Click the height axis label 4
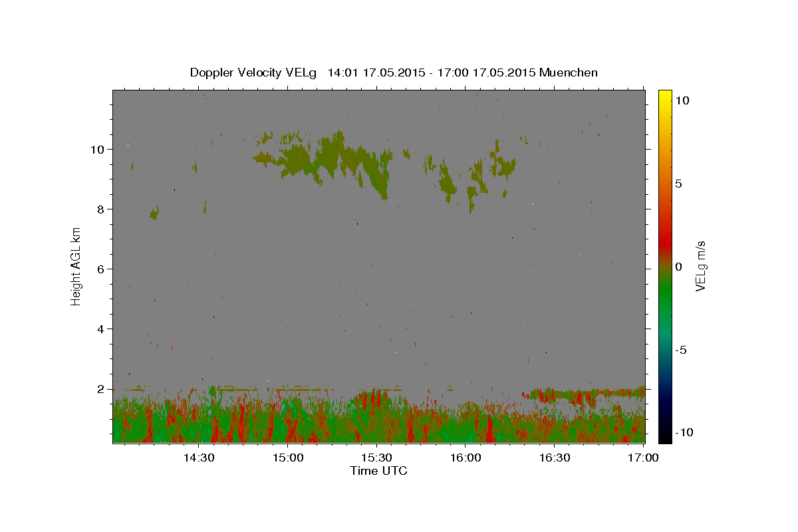 tap(100, 329)
